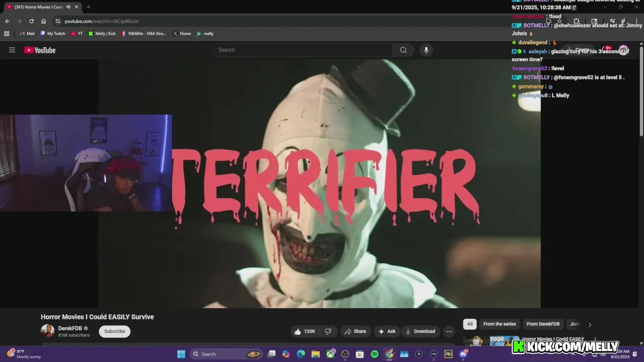
Task: Open the X Home bookmark
Action: 182,34
